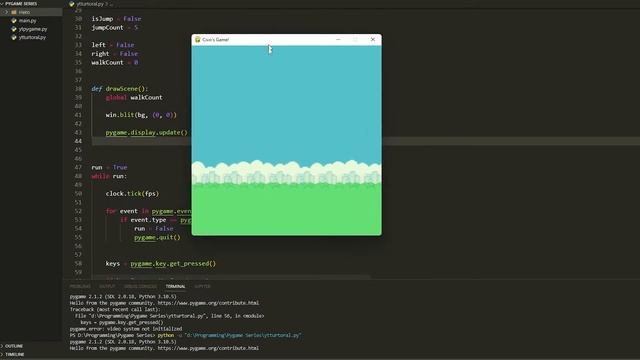Click the line 'walkCount = 0'
640x360 pixels.
115,62
